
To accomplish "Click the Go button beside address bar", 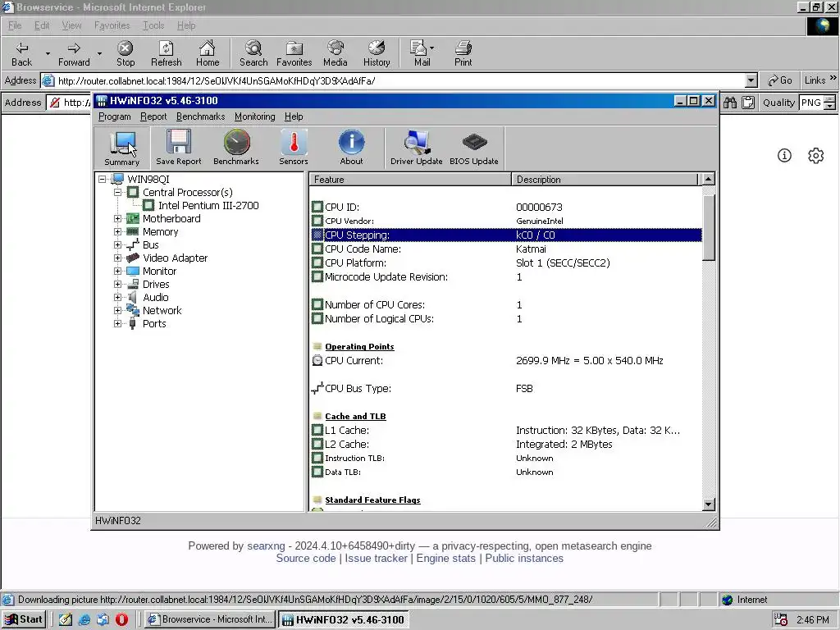I will click(x=779, y=80).
